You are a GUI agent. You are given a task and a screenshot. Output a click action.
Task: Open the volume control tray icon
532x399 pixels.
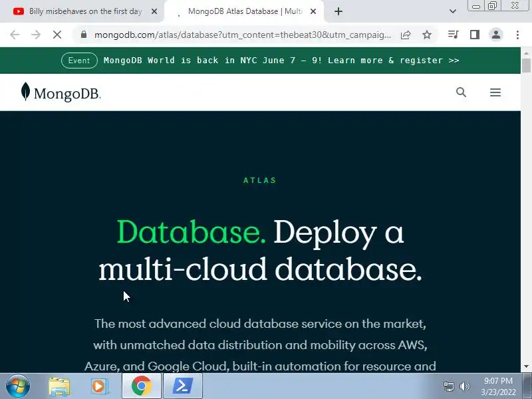tap(464, 386)
